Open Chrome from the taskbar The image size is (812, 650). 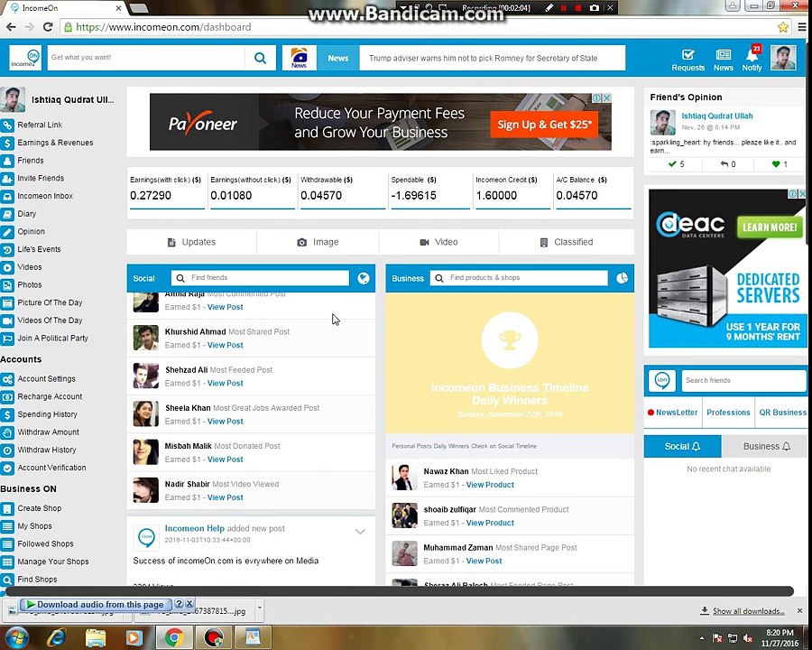174,637
